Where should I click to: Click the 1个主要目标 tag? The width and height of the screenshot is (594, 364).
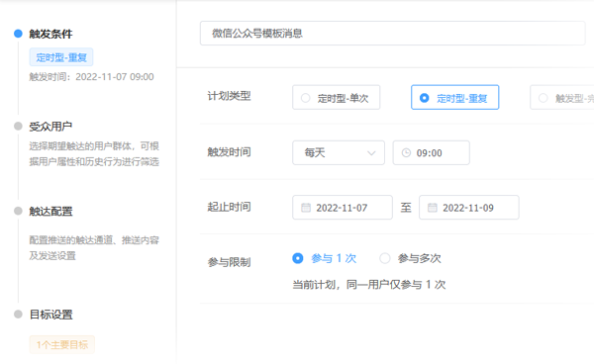[x=62, y=344]
